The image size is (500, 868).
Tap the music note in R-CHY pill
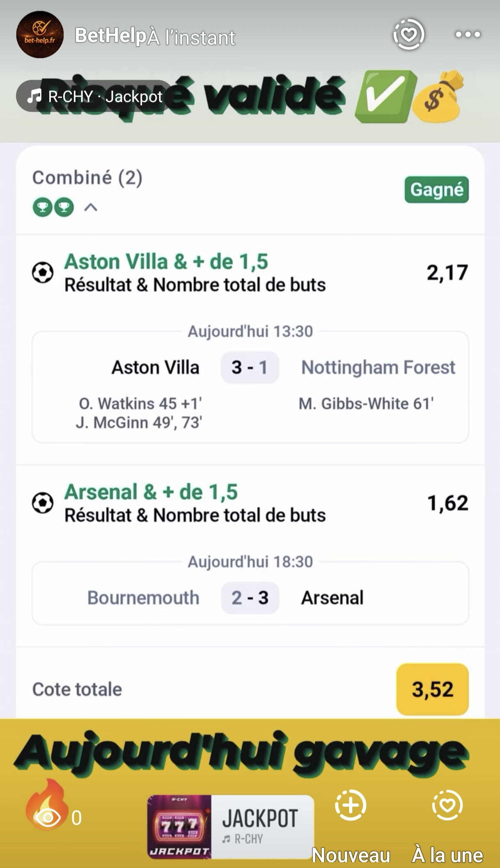pos(34,96)
